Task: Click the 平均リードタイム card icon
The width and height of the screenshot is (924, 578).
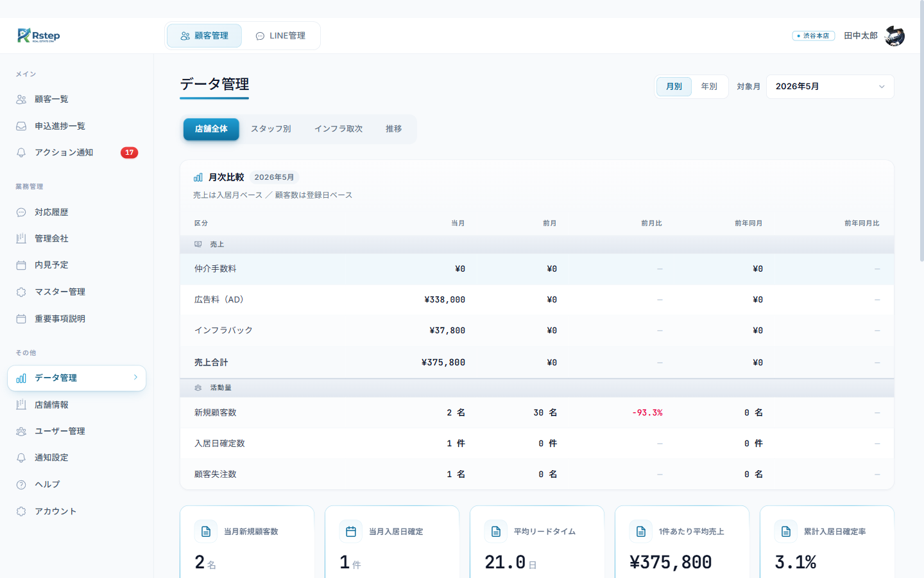Action: pos(496,532)
